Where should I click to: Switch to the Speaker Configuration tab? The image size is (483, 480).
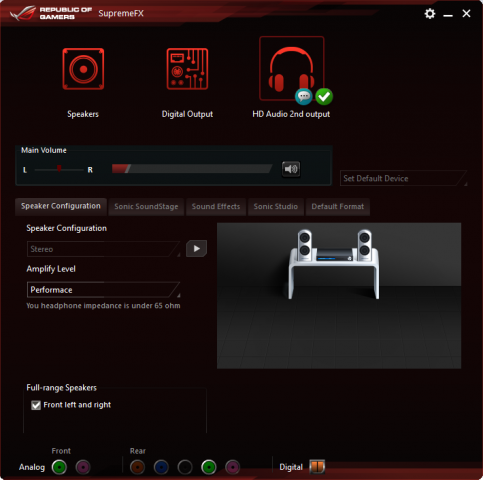[x=61, y=206]
